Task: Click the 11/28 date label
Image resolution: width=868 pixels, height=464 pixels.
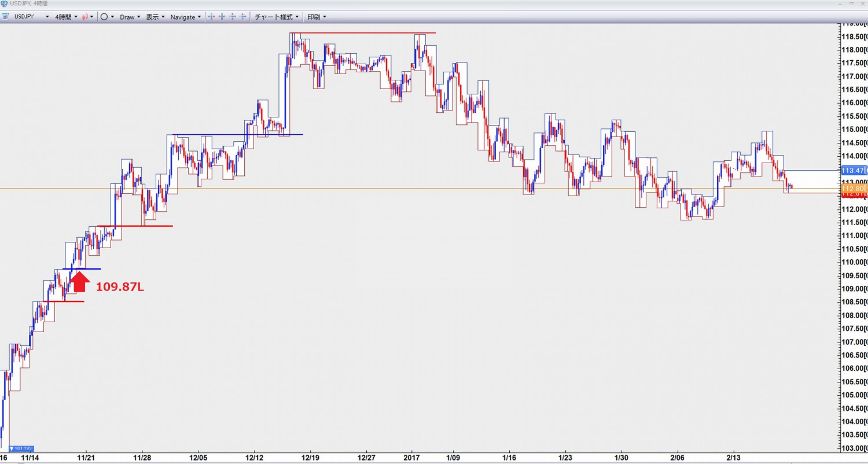Action: pos(142,457)
